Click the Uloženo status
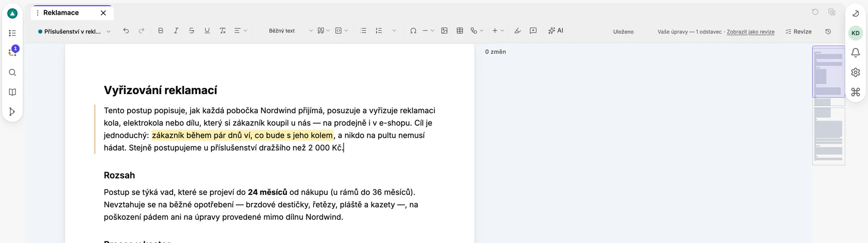Viewport: 868px width, 243px height. coord(623,32)
